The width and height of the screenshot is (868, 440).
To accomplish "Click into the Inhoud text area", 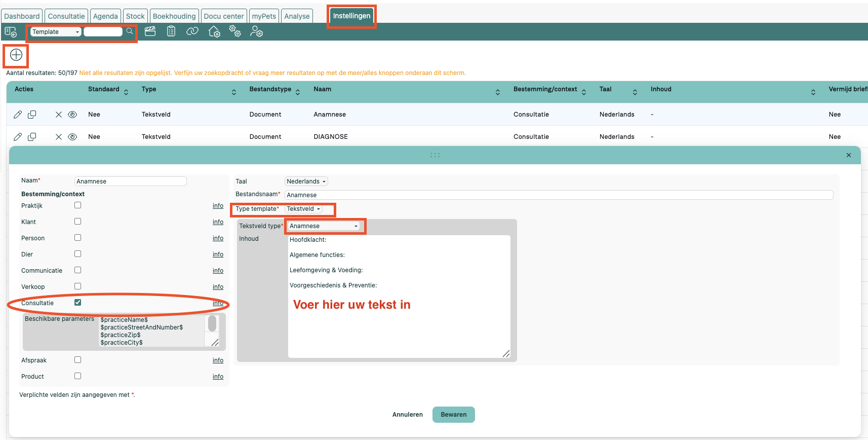I will (399, 297).
